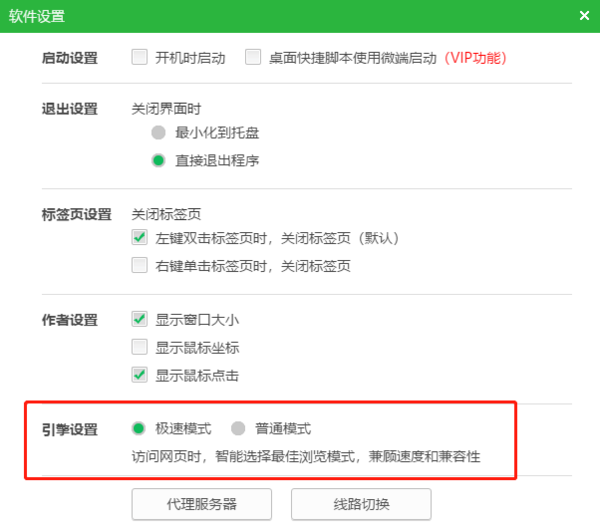
Task: Select 直接退出程序 radio option
Action: [x=157, y=160]
